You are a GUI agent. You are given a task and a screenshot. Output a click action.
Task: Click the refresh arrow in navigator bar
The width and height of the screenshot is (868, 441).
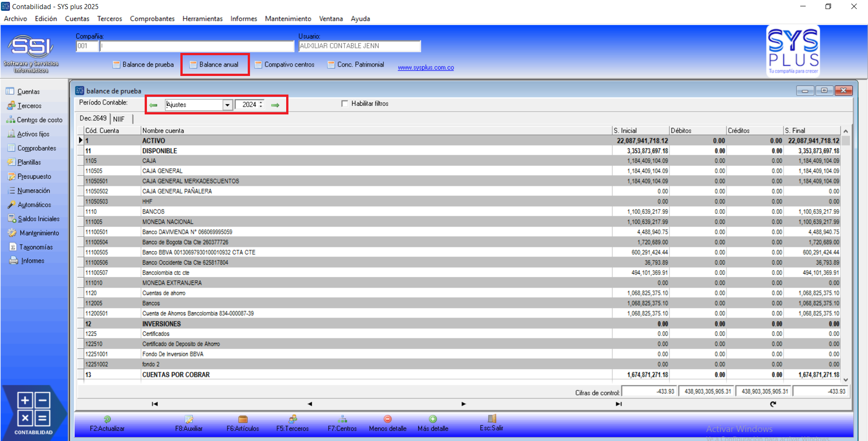(x=773, y=404)
